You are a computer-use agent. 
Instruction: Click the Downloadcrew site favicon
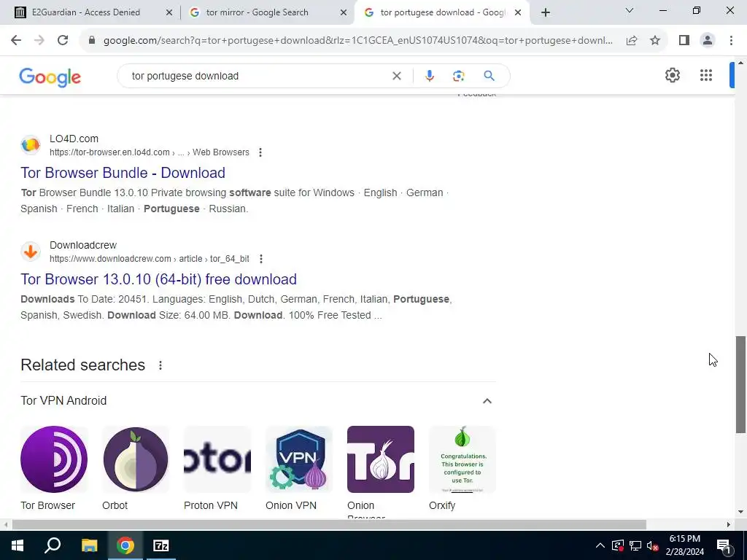31,252
